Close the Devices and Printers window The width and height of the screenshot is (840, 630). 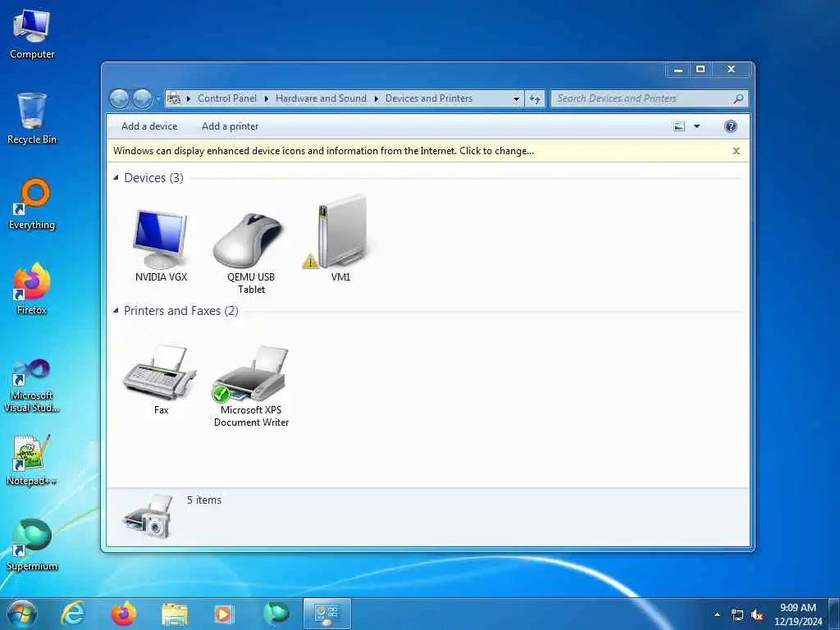point(731,70)
